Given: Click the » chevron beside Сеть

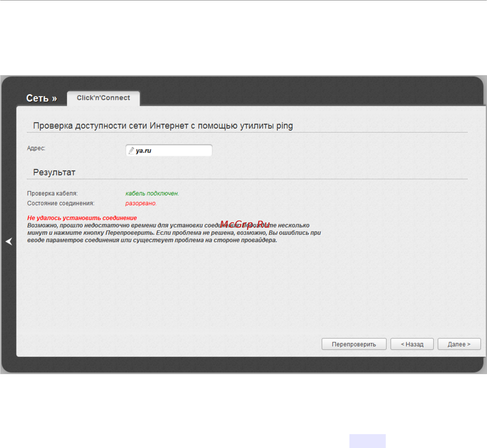Looking at the screenshot, I should pos(55,99).
